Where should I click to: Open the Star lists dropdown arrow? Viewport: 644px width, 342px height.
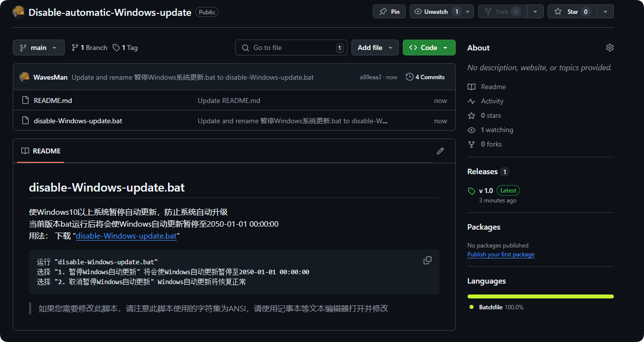605,11
